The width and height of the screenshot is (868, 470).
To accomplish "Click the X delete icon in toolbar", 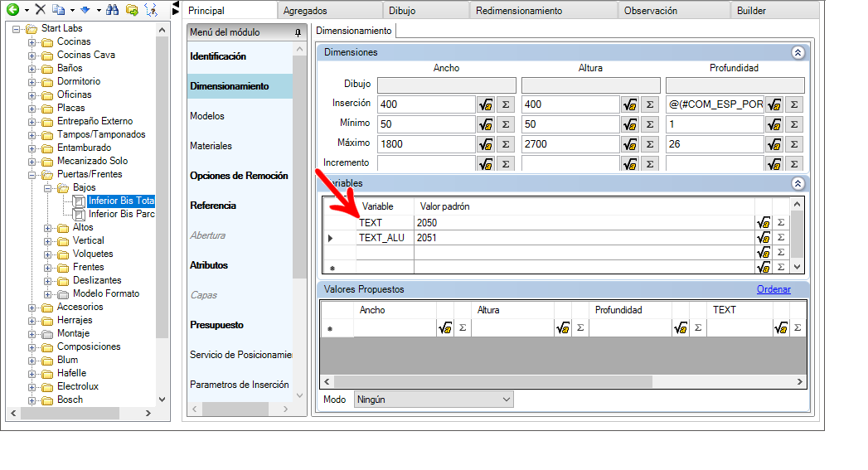I will click(x=40, y=10).
